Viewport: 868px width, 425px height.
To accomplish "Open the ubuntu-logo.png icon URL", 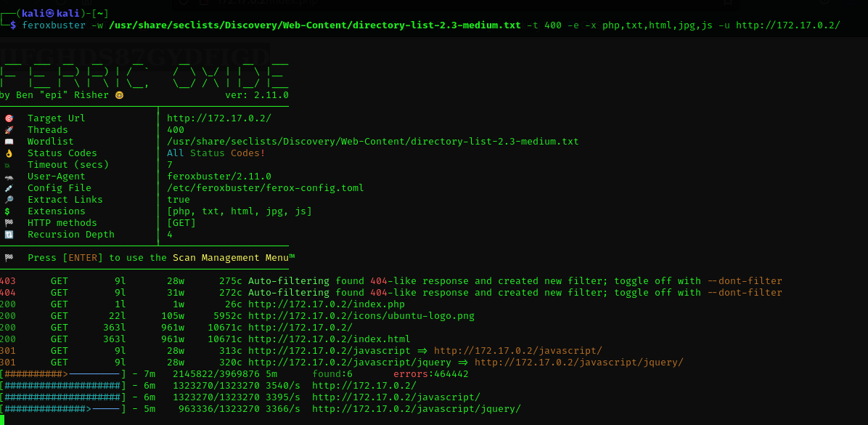I will point(361,316).
